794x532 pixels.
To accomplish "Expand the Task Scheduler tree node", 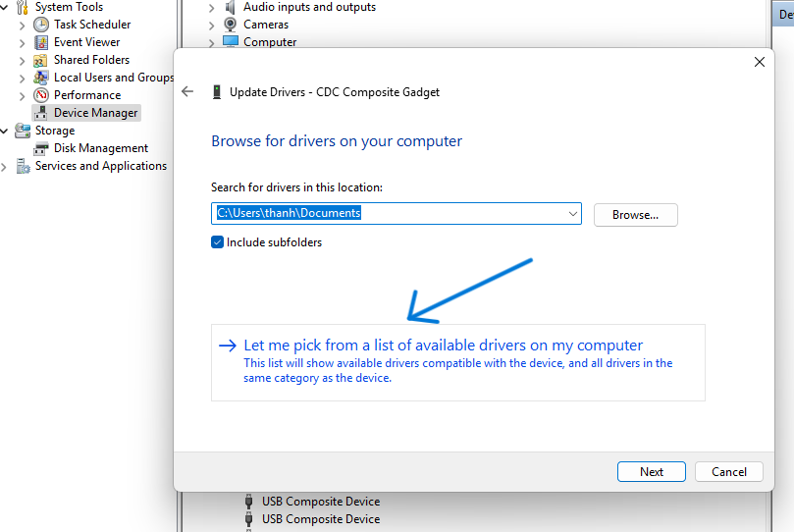I will [x=23, y=25].
